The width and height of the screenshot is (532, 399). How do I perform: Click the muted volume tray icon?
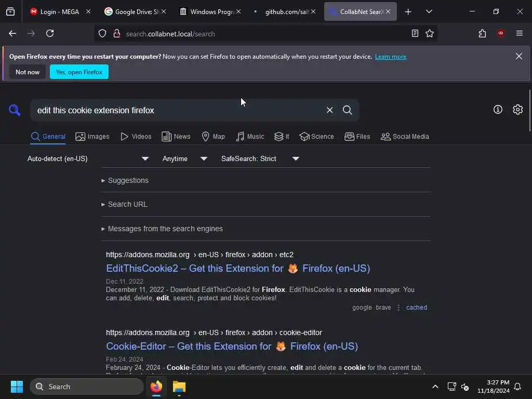tap(465, 387)
